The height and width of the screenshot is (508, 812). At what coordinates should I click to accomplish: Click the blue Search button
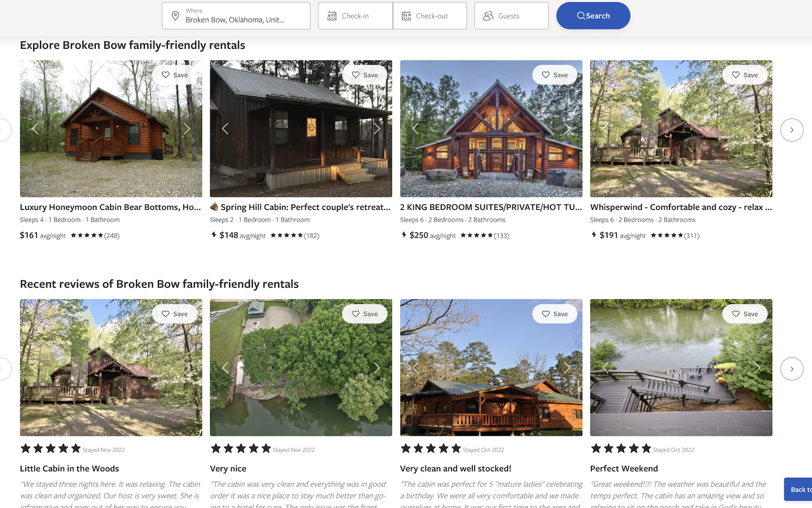click(x=593, y=16)
